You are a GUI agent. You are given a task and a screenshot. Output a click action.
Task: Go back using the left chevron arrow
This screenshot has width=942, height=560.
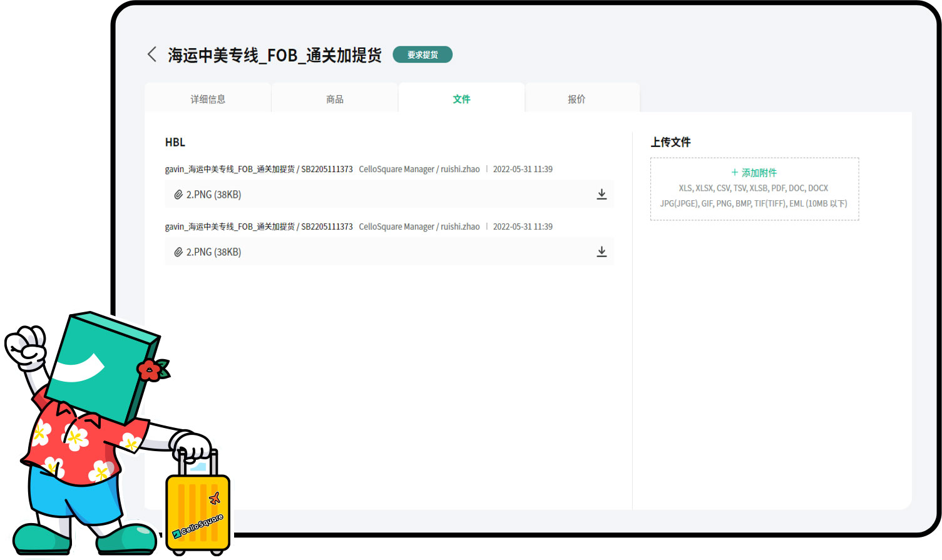[x=151, y=54]
